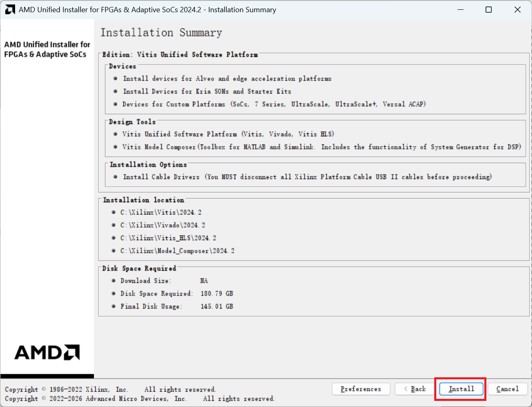This screenshot has width=532, height=407.
Task: Click the Final Disk Usage 145.01 GB line
Action: pos(176,306)
